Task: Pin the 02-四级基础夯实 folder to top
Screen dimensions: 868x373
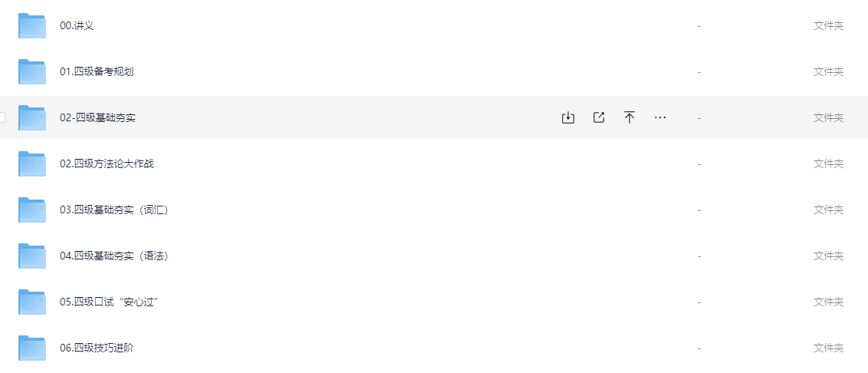Action: pyautogui.click(x=630, y=117)
